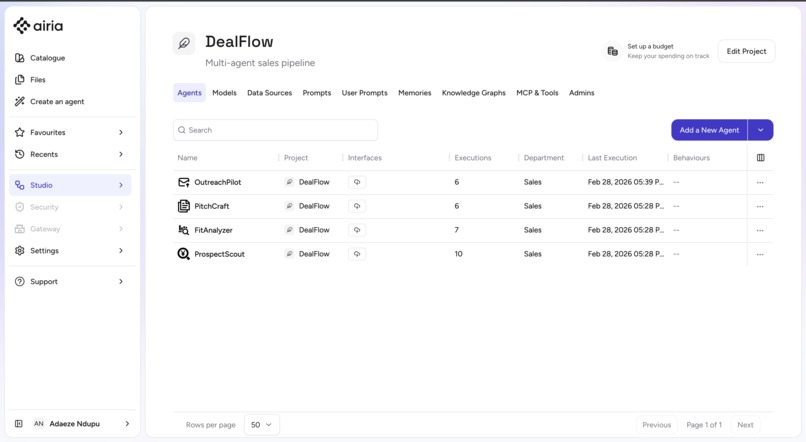Expand the Security chevron
Image resolution: width=806 pixels, height=442 pixels.
point(121,207)
